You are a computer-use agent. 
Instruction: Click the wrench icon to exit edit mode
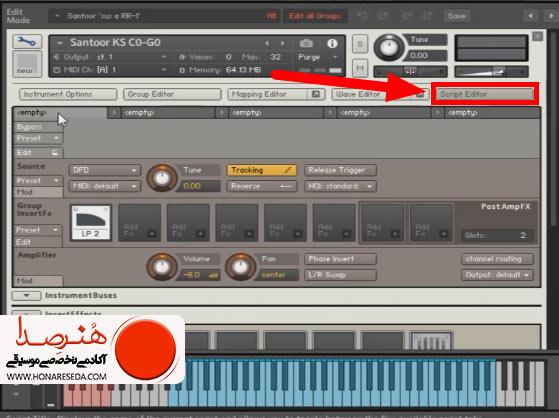pos(27,42)
